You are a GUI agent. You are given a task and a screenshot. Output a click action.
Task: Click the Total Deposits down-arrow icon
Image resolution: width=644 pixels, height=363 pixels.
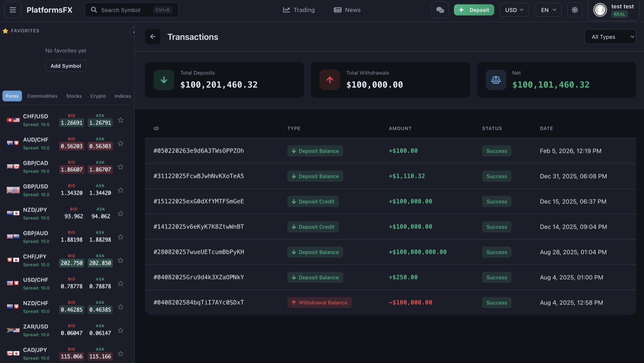pyautogui.click(x=164, y=80)
